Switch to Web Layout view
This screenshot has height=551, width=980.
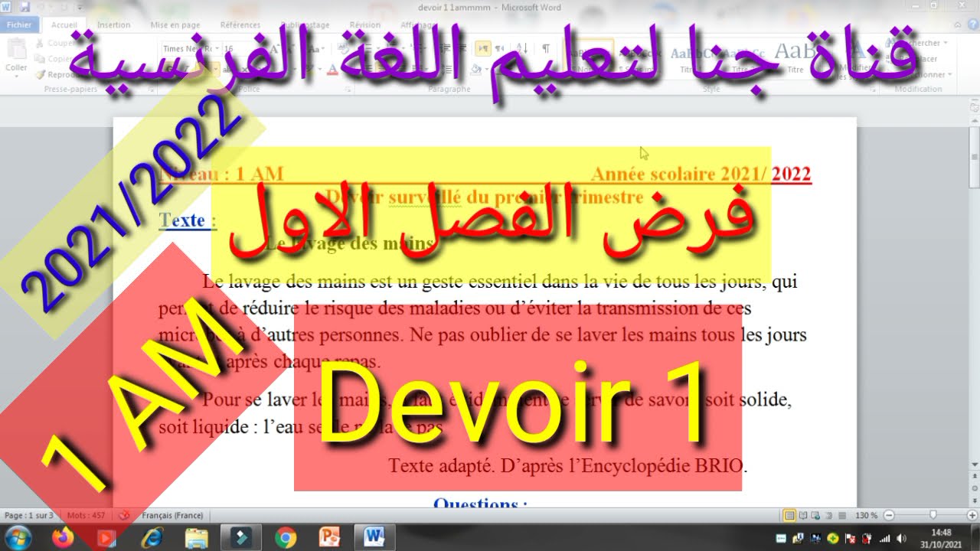817,515
